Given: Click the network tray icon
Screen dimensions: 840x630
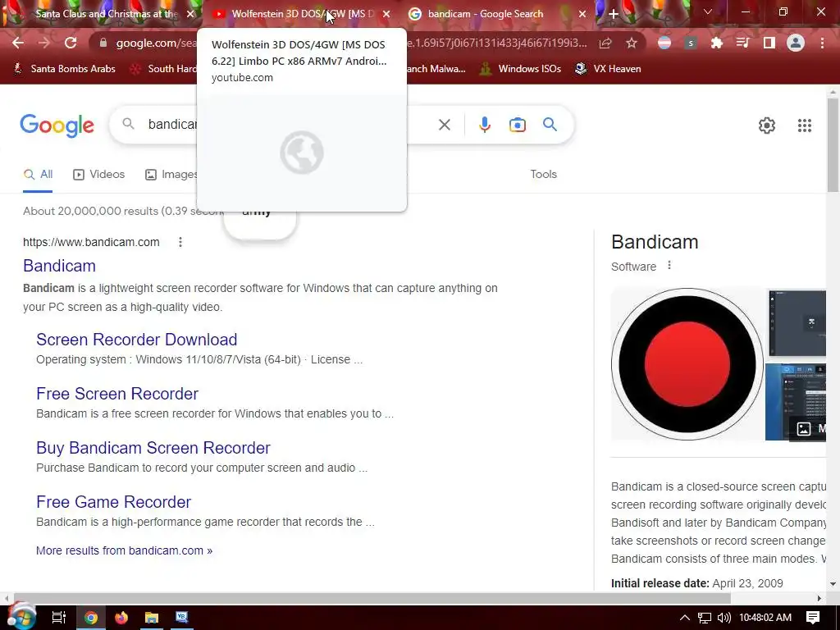Looking at the screenshot, I should [x=705, y=618].
